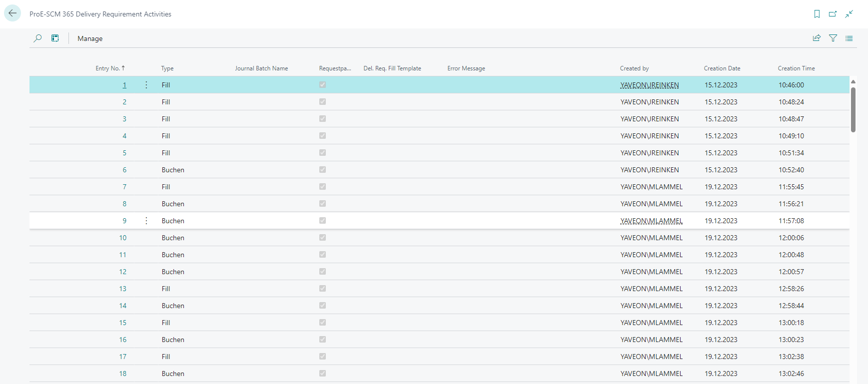Viewport: 868px width, 384px height.
Task: Toggle the Requestpage checkbox in row 9
Action: click(322, 221)
